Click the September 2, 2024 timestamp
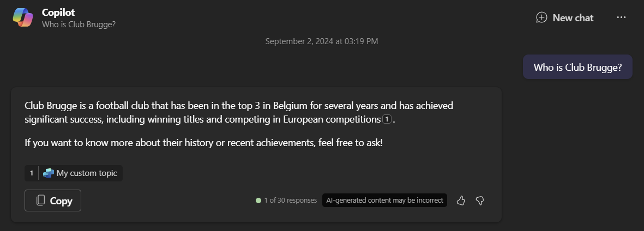644x231 pixels. click(x=322, y=41)
